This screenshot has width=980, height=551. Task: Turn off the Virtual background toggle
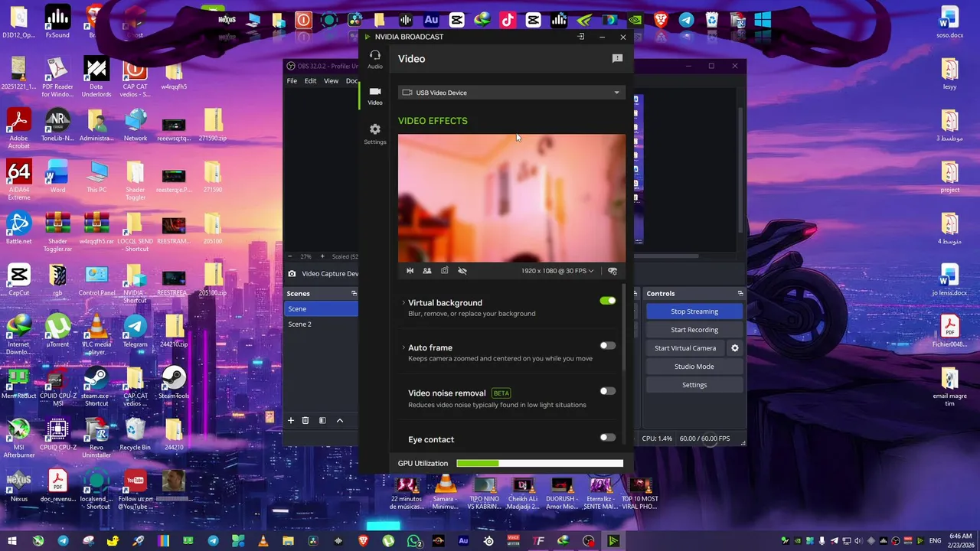608,301
